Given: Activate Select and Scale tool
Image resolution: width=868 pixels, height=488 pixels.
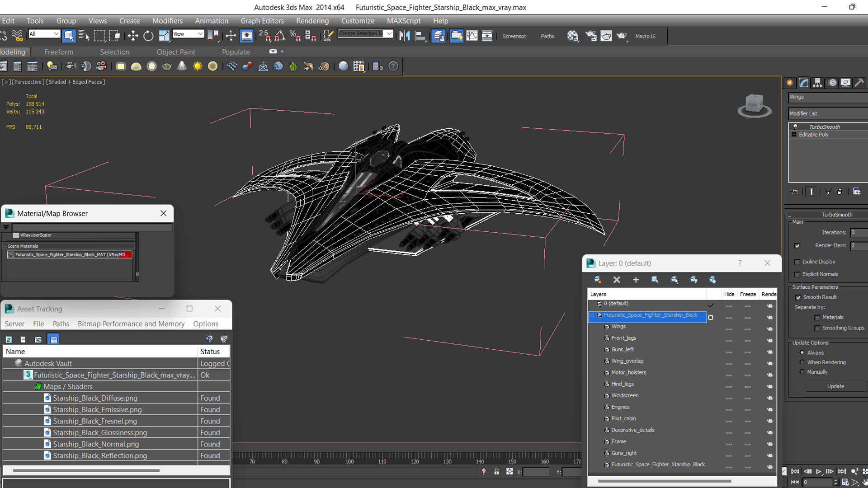Looking at the screenshot, I should point(164,36).
